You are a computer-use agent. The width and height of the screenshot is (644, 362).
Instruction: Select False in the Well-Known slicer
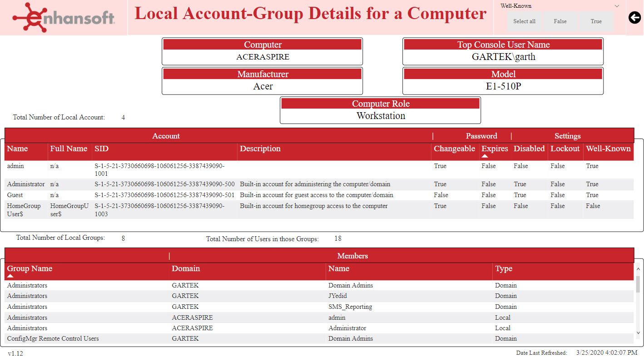[x=560, y=21]
